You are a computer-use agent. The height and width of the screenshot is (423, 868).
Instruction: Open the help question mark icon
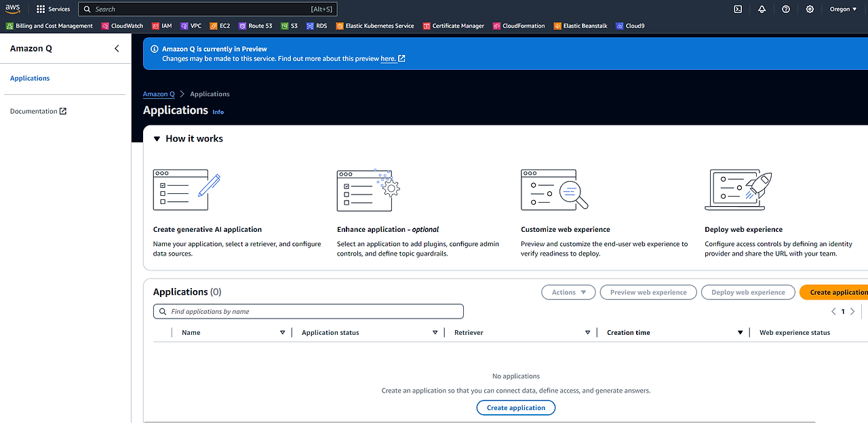coord(786,9)
